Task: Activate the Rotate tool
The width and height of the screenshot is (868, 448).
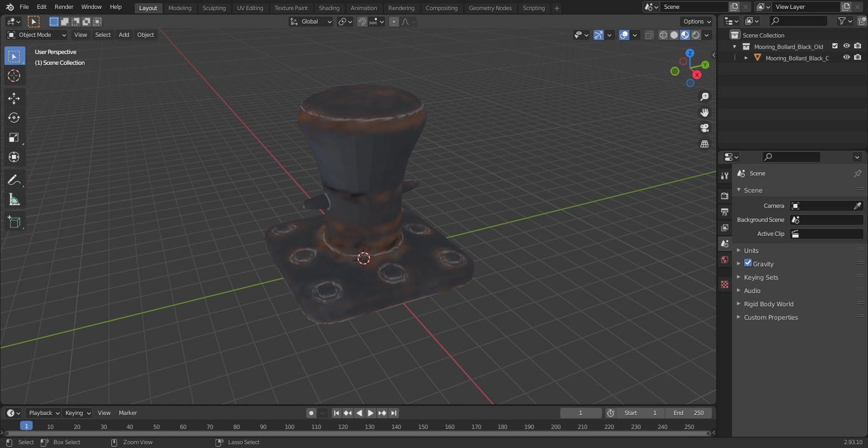Action: click(14, 118)
